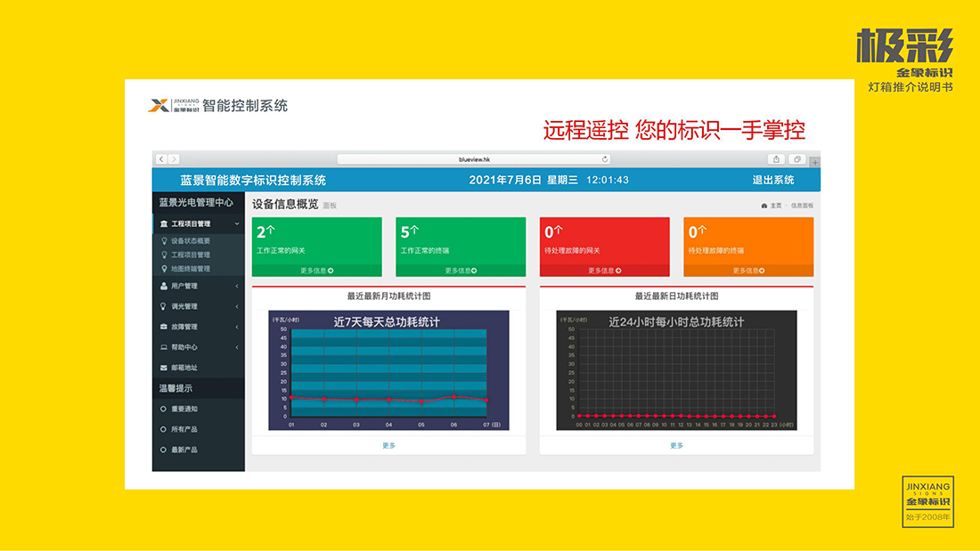Click the blueview.hk address bar
The width and height of the screenshot is (980, 551).
[x=475, y=159]
